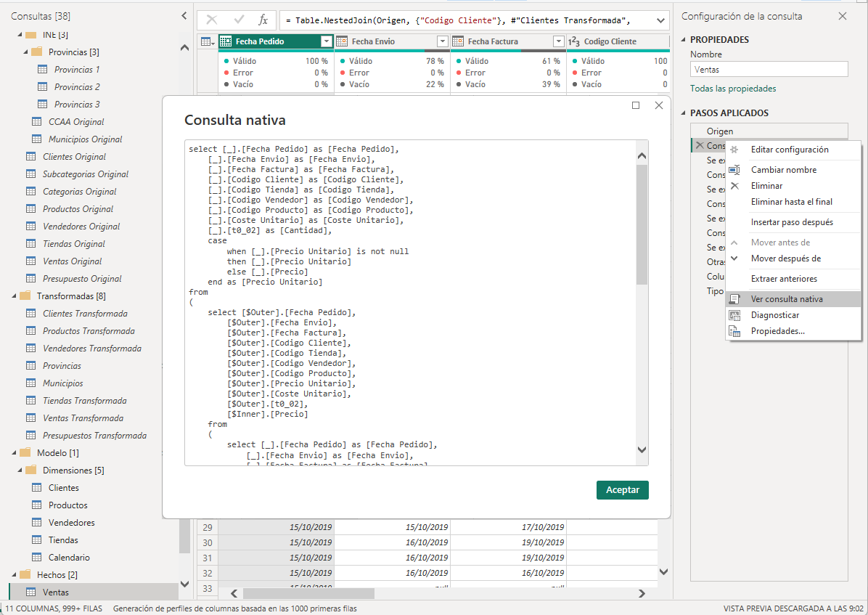Click the Nombre field containing Ventas
The width and height of the screenshot is (868, 615).
click(x=769, y=70)
